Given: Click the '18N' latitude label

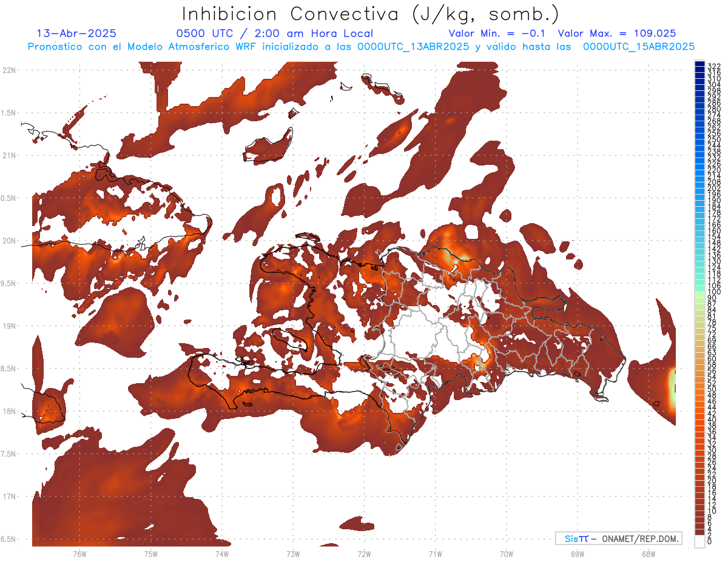Looking at the screenshot, I should 10,411.
